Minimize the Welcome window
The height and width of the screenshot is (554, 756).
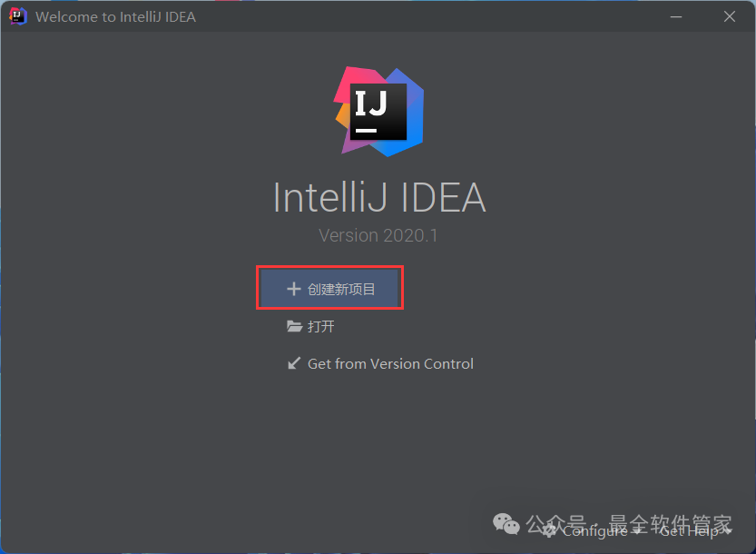676,17
